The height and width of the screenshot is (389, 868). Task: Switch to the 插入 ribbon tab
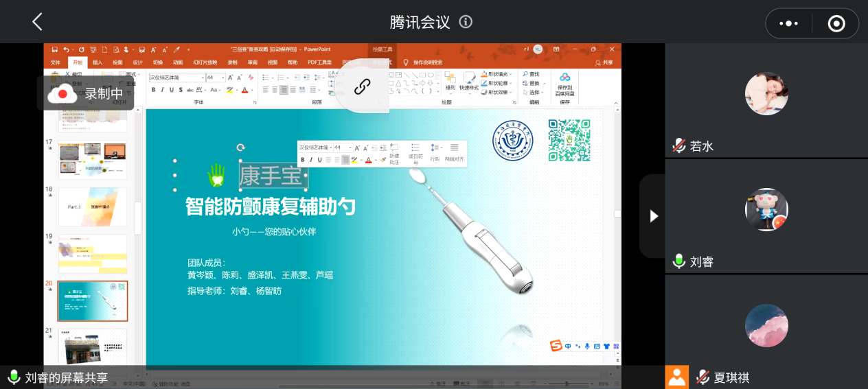98,62
